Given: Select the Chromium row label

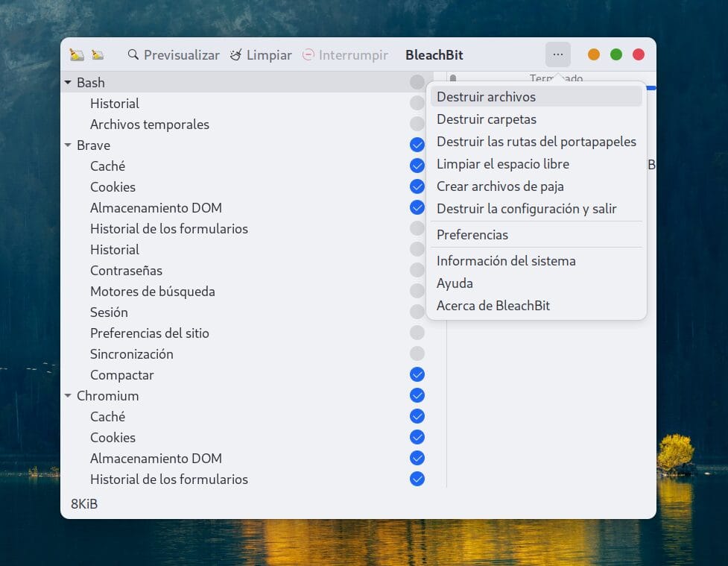Looking at the screenshot, I should click(108, 396).
